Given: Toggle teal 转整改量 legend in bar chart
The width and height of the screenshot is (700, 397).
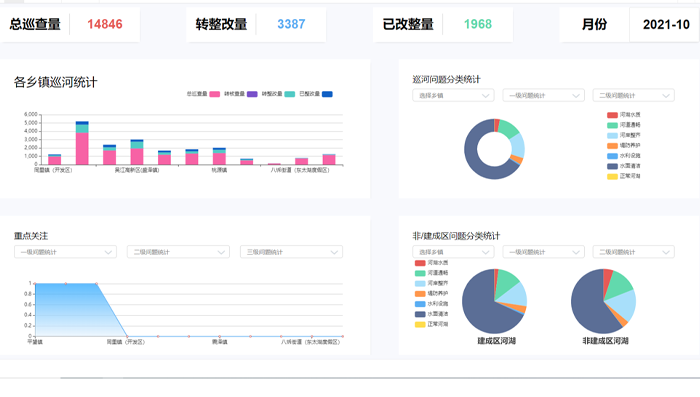Looking at the screenshot, I should point(278,94).
